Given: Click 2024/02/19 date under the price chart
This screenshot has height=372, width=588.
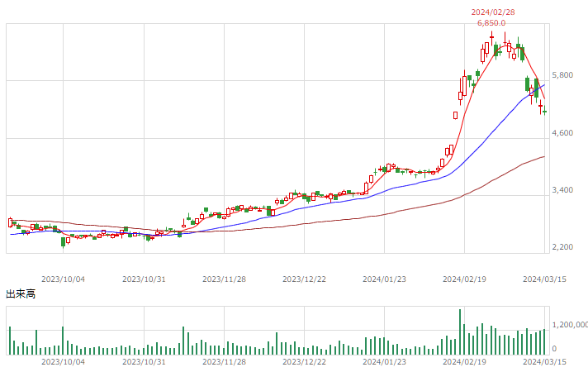Looking at the screenshot, I should (x=464, y=279).
